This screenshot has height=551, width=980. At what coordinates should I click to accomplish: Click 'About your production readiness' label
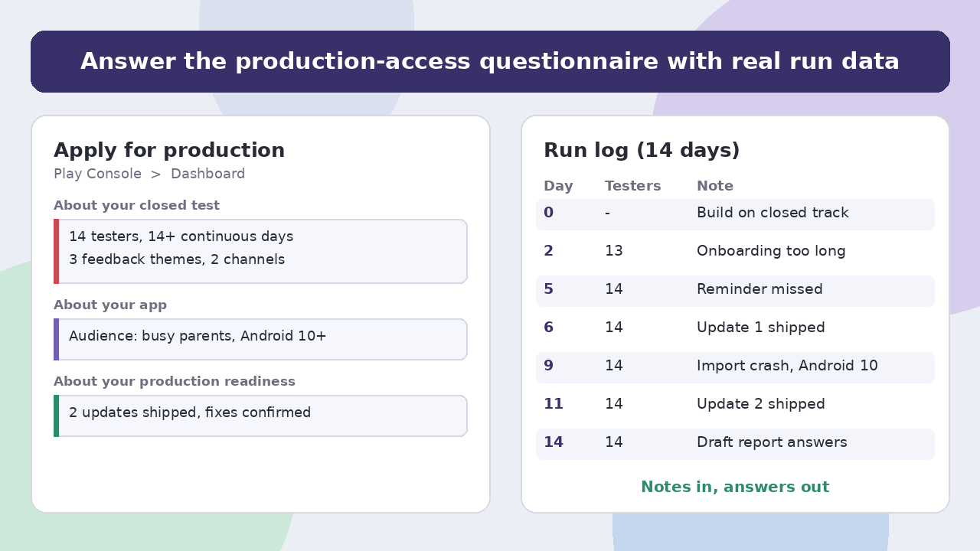175,381
